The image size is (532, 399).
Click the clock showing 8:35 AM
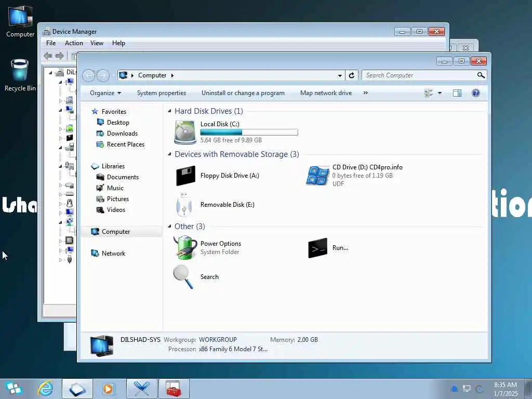pyautogui.click(x=506, y=385)
